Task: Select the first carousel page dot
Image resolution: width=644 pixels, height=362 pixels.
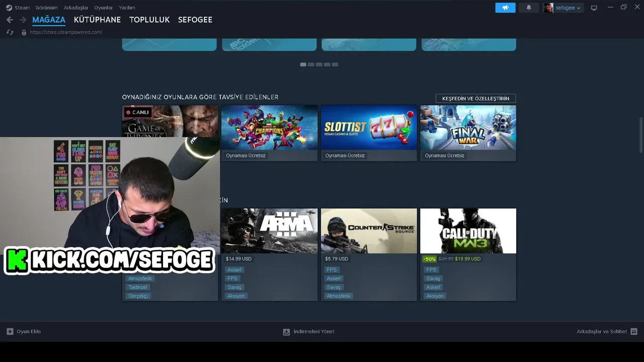Action: tap(303, 64)
